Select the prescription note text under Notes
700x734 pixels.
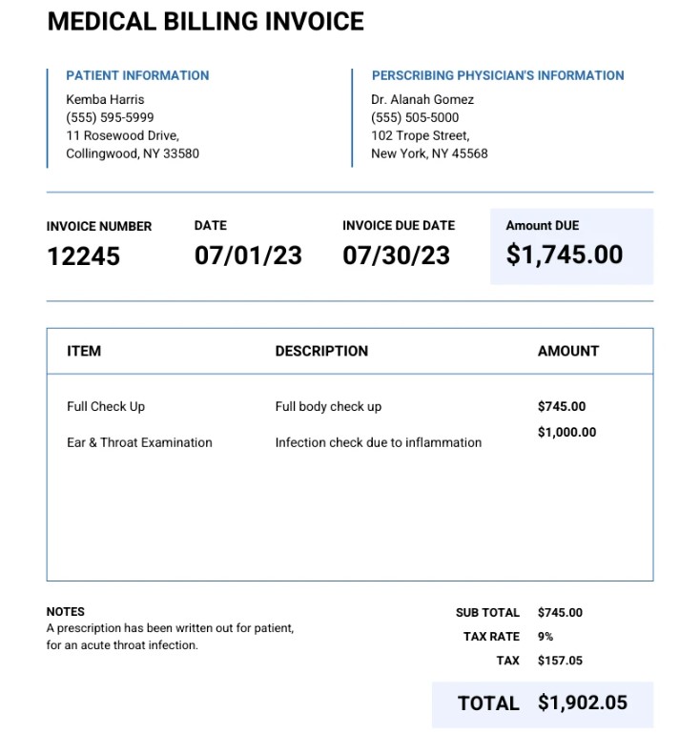[170, 637]
